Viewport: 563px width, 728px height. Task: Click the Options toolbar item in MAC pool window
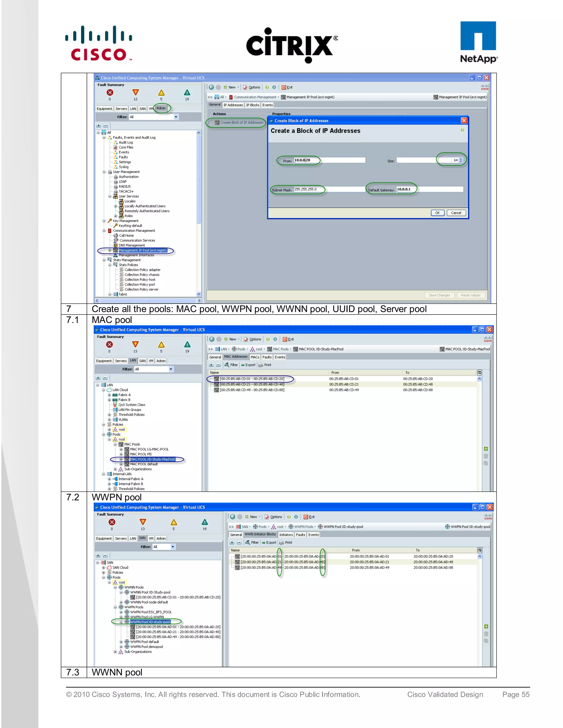252,339
